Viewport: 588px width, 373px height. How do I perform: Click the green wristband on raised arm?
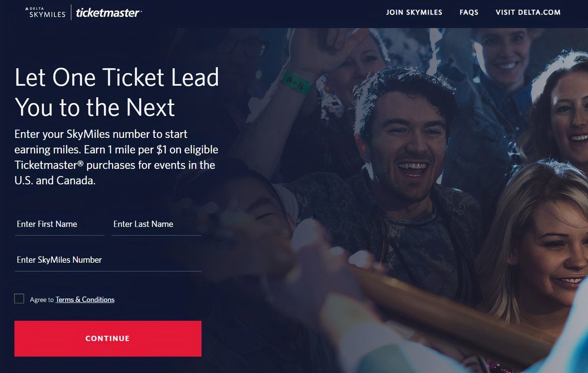click(x=296, y=81)
